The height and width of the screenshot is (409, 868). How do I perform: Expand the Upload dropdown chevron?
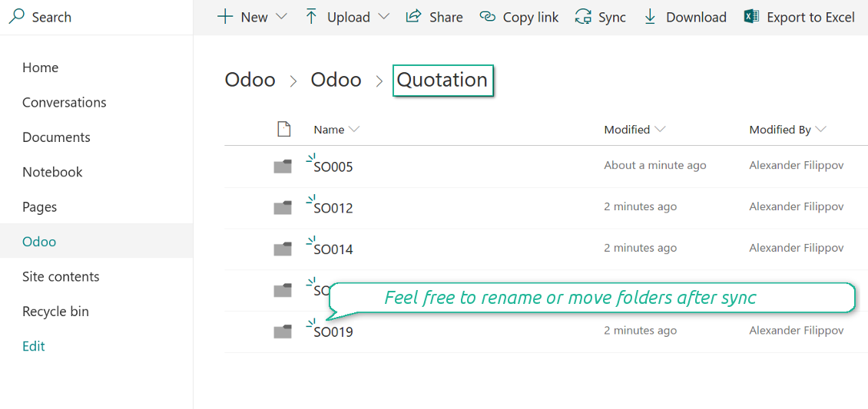(x=384, y=16)
